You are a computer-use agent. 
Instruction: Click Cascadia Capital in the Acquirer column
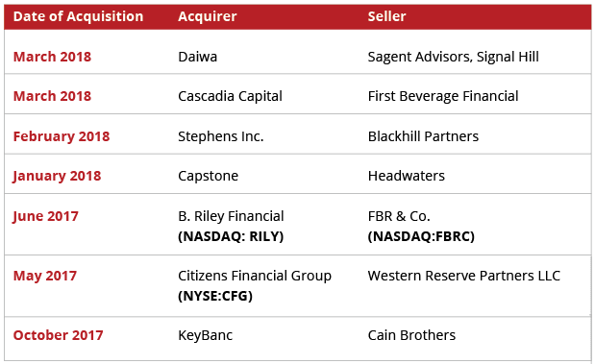(230, 96)
